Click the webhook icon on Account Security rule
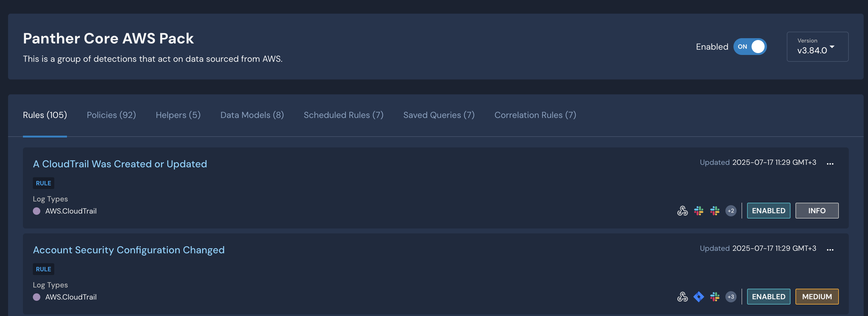868x316 pixels. click(682, 297)
